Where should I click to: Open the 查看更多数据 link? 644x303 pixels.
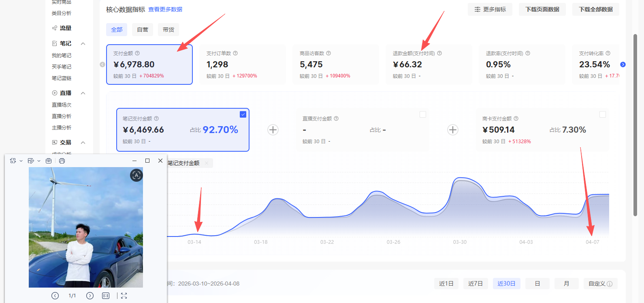click(x=165, y=9)
